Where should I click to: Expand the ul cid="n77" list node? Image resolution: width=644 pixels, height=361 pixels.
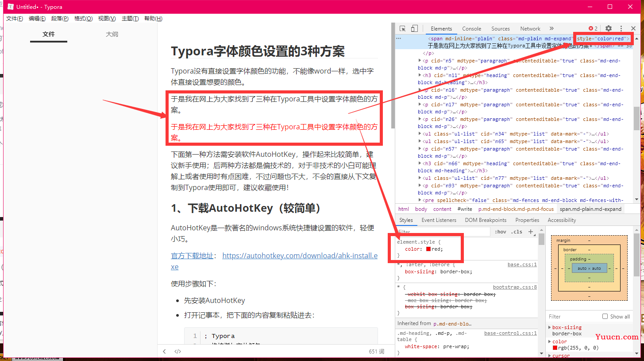(x=420, y=178)
